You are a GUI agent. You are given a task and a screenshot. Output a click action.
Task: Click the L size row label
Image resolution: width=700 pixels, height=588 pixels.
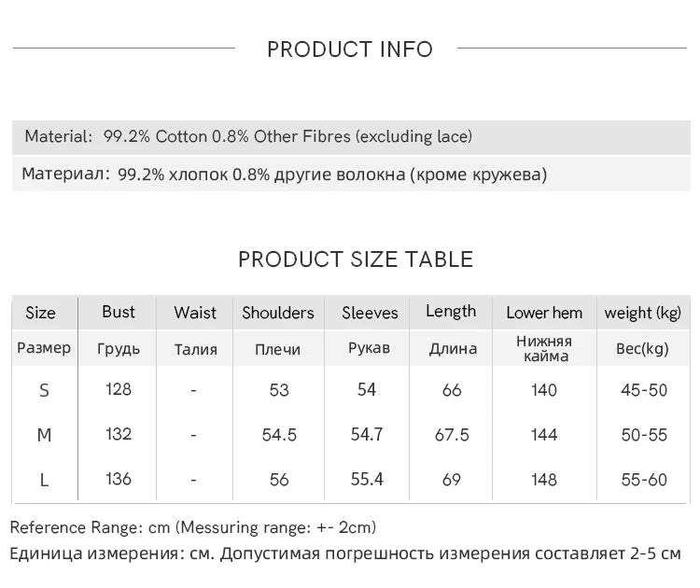click(44, 481)
